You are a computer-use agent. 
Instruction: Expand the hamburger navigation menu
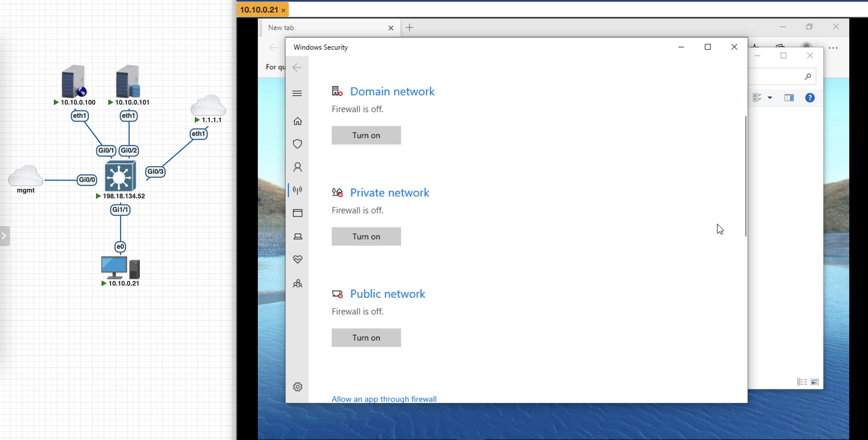tap(297, 93)
